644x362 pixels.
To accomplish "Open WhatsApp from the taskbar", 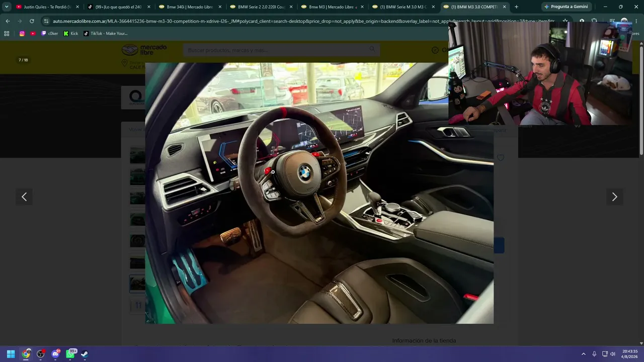I will [x=70, y=354].
